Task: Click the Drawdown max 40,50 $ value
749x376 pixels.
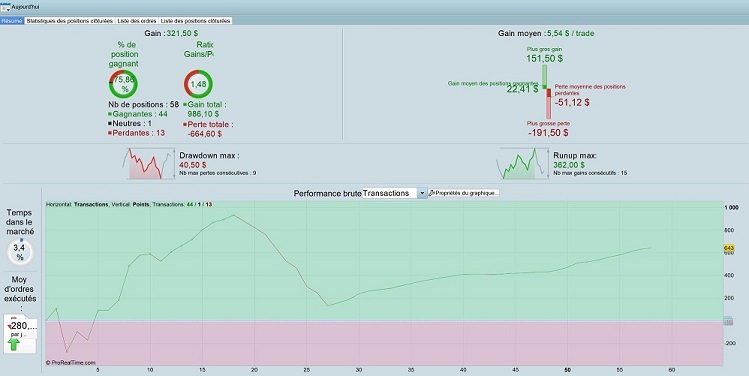Action: pos(193,165)
